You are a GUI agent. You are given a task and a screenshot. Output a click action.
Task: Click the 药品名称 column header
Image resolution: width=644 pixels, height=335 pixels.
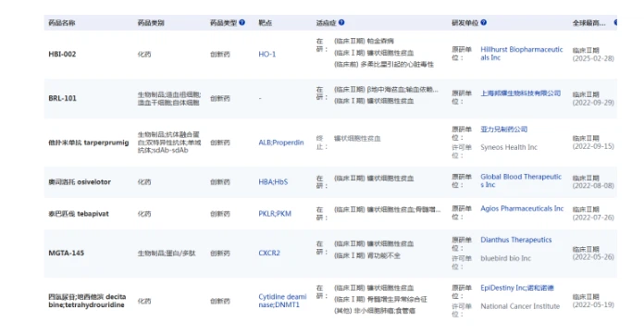pyautogui.click(x=62, y=22)
